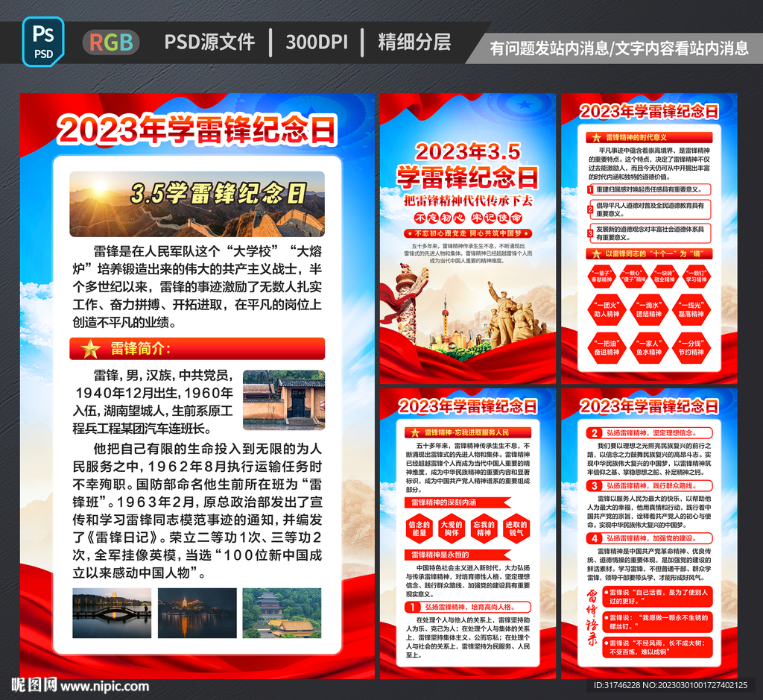Select the 一线光 磊落精神 hexagon
Screen dimensions: 763x700
coord(691,309)
